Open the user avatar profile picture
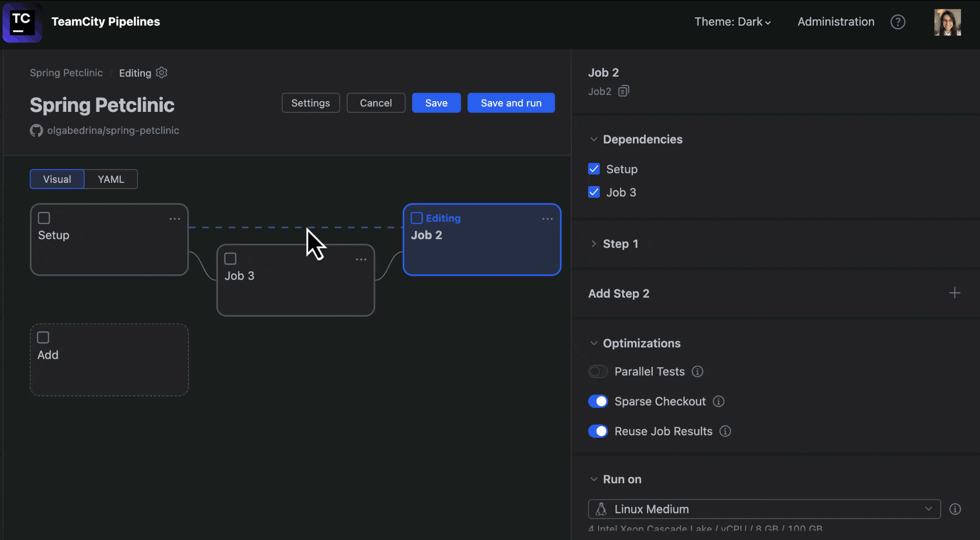Viewport: 980px width, 540px height. [x=947, y=22]
